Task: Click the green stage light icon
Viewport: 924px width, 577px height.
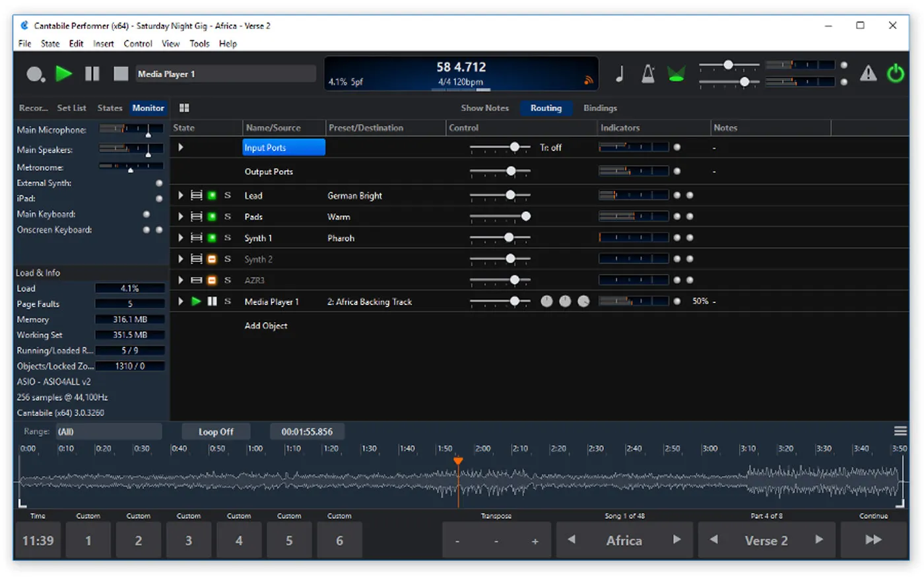Action: [676, 73]
